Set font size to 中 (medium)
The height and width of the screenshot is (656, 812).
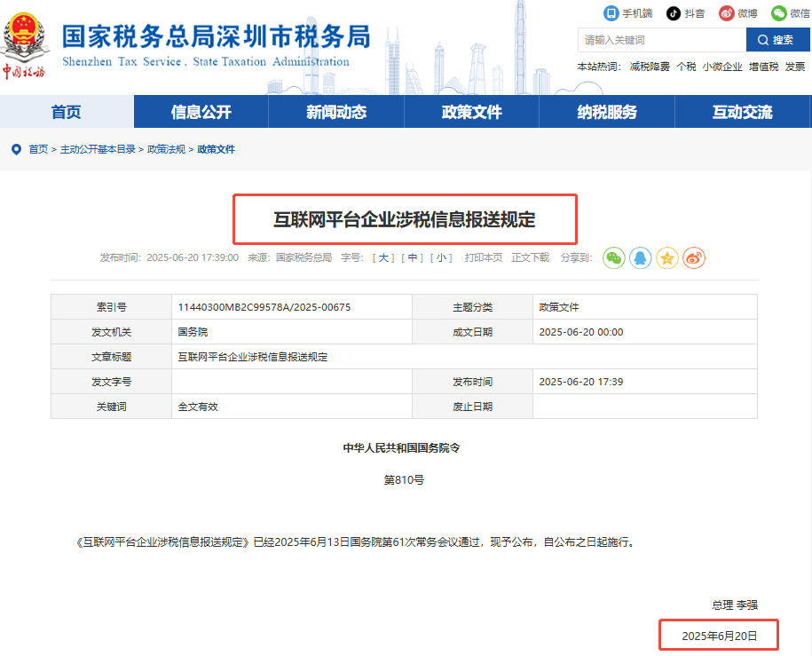(x=413, y=257)
